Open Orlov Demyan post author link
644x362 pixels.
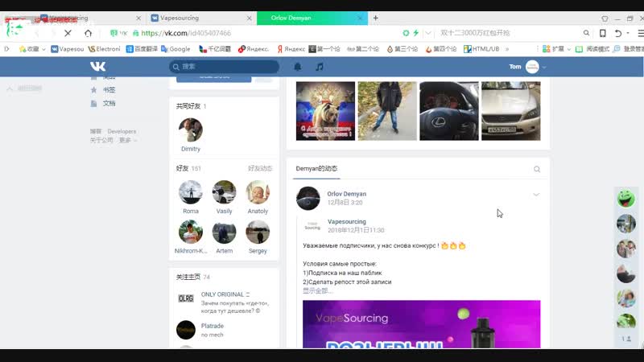(347, 194)
